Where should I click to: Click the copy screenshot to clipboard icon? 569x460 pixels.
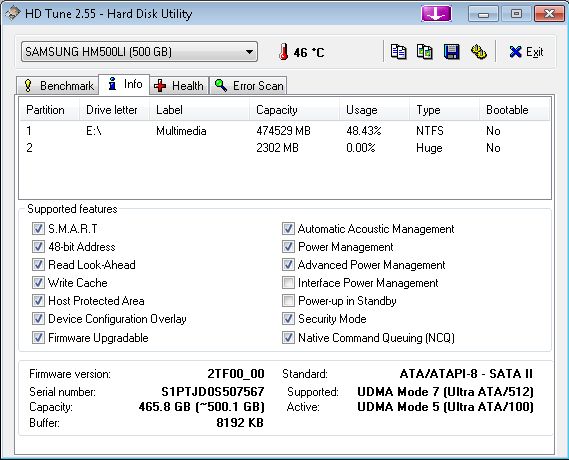425,52
